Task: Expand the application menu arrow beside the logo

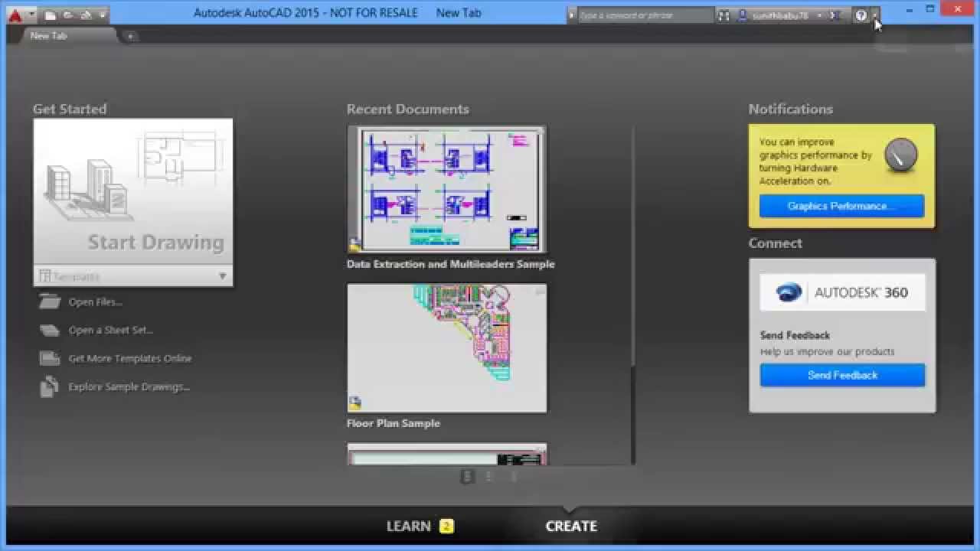Action: click(32, 15)
